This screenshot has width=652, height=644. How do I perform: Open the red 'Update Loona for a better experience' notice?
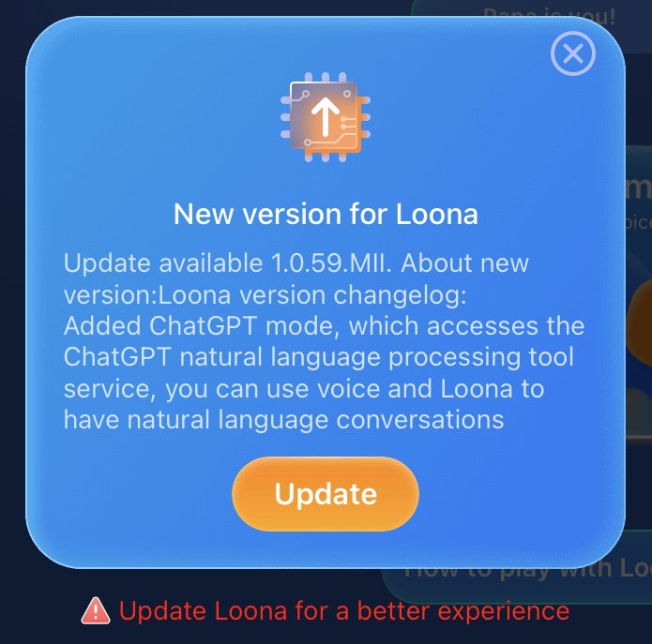coord(326,611)
